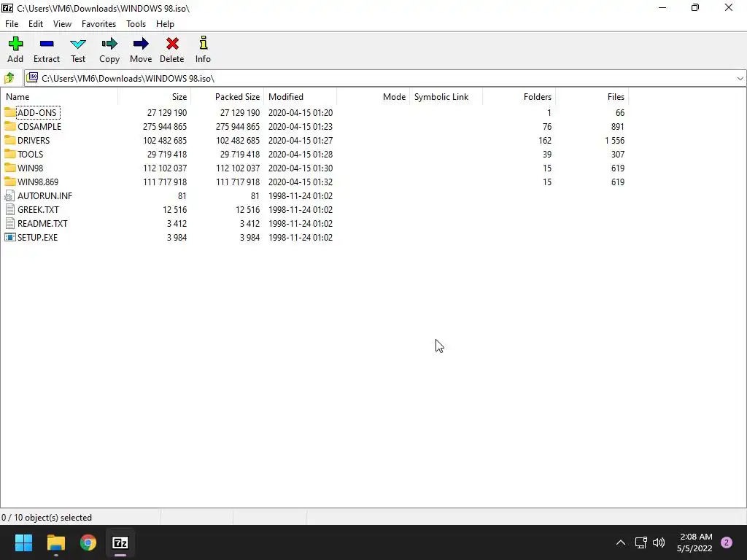747x560 pixels.
Task: Click the Add toolbar icon
Action: [15, 44]
